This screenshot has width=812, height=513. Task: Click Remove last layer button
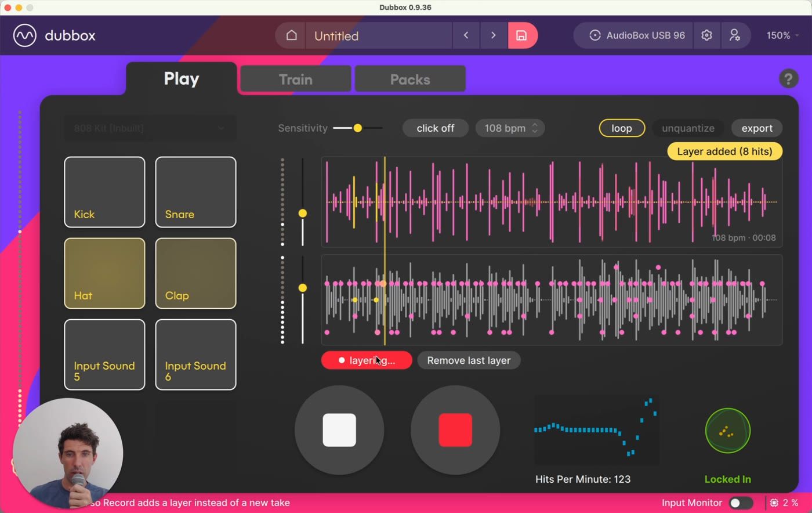[x=469, y=360]
